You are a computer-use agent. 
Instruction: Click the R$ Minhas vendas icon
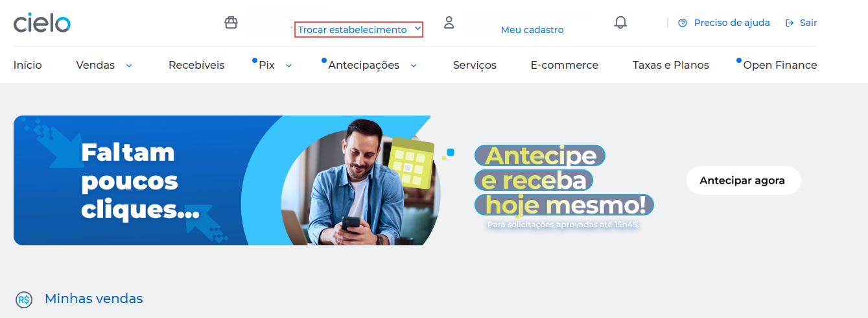pos(24,300)
